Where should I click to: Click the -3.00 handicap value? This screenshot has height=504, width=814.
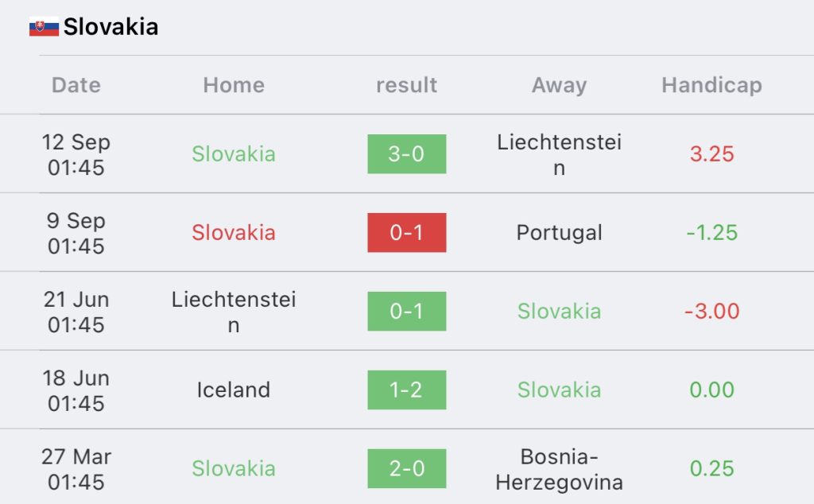[711, 312]
